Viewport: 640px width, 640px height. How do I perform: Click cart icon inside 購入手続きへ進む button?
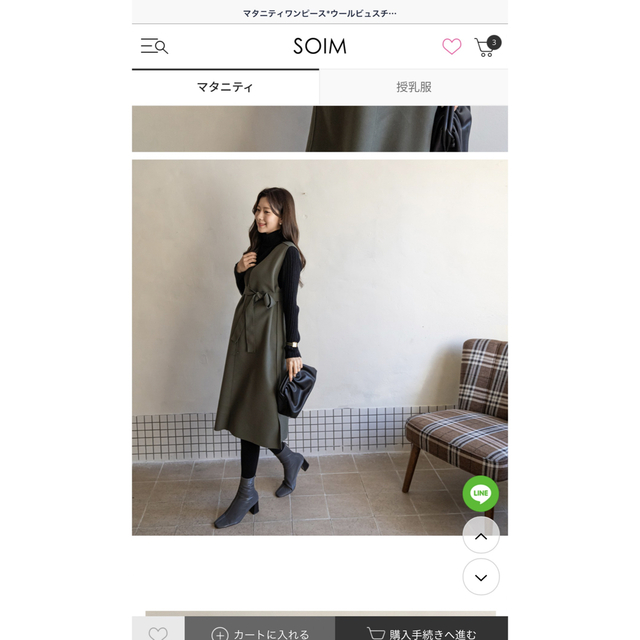pyautogui.click(x=376, y=633)
